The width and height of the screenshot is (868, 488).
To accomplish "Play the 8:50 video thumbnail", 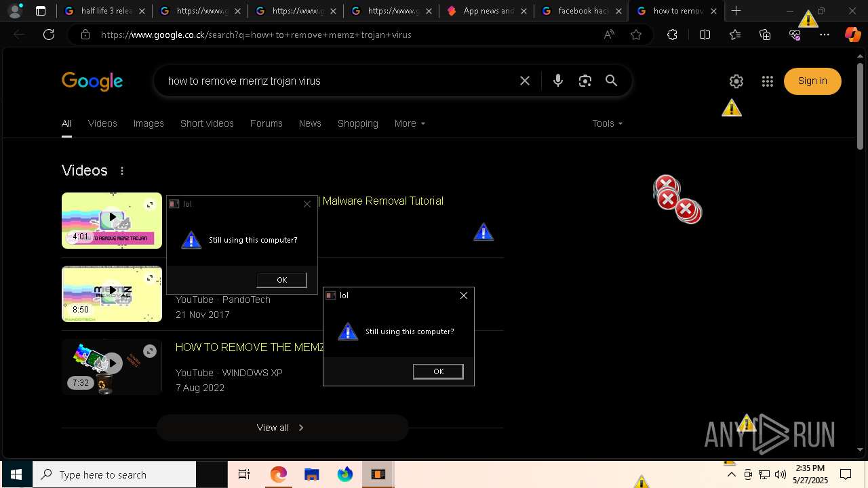I will [x=112, y=293].
